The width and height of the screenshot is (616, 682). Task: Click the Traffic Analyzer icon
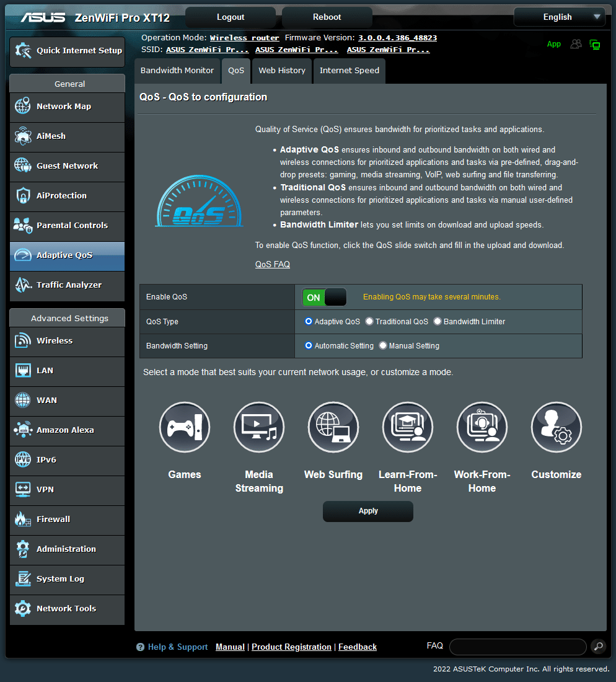point(22,285)
